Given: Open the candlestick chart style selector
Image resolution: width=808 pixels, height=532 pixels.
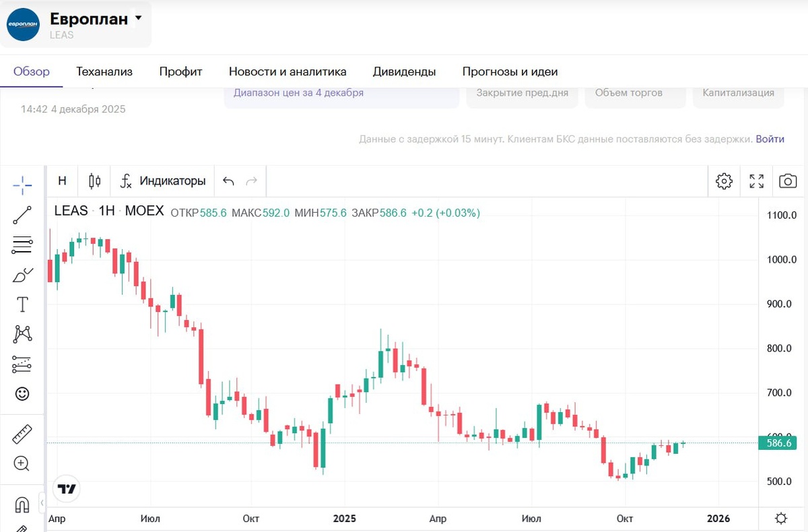Looking at the screenshot, I should (x=95, y=180).
